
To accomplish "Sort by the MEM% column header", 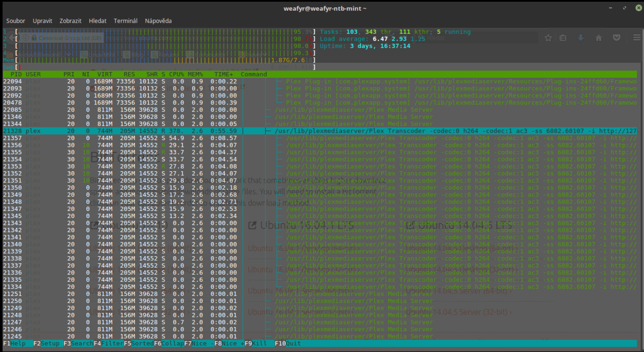I will click(x=195, y=74).
